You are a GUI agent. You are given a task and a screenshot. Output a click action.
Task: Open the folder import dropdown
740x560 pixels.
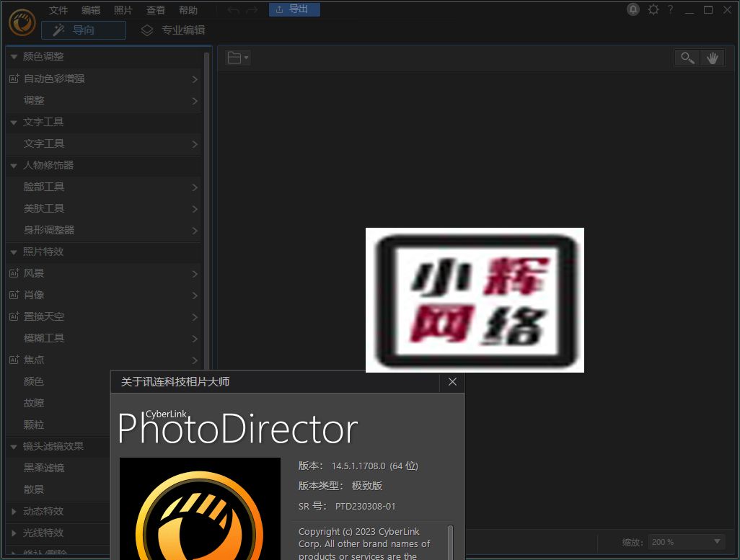[238, 58]
